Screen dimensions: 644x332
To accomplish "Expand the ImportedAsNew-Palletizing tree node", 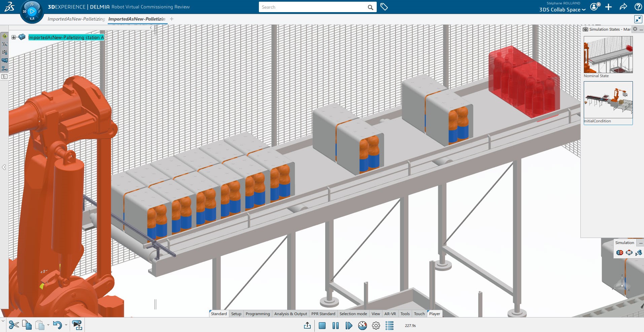I will pos(14,37).
